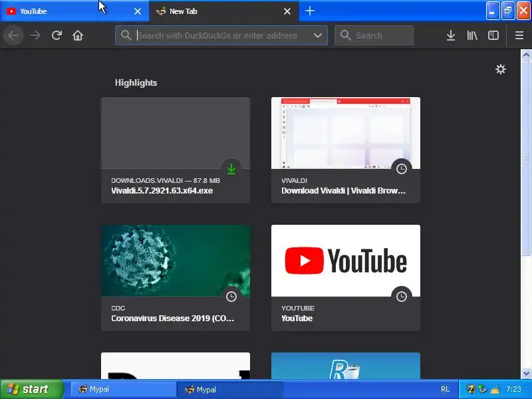Click the RL language indicator
This screenshot has width=532, height=399.
click(x=445, y=389)
